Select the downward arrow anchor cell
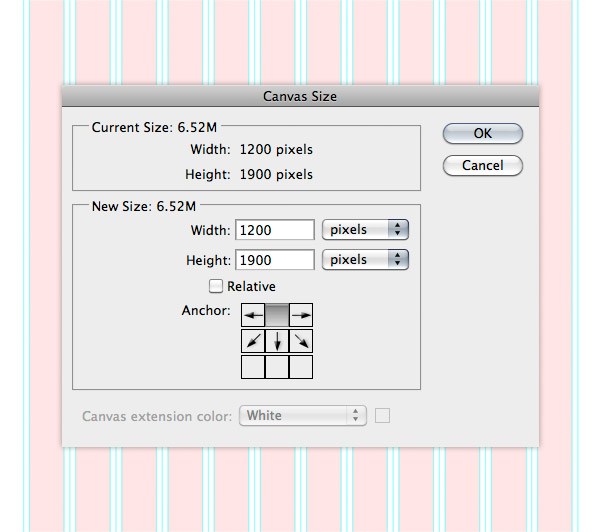600x532 pixels. [277, 341]
